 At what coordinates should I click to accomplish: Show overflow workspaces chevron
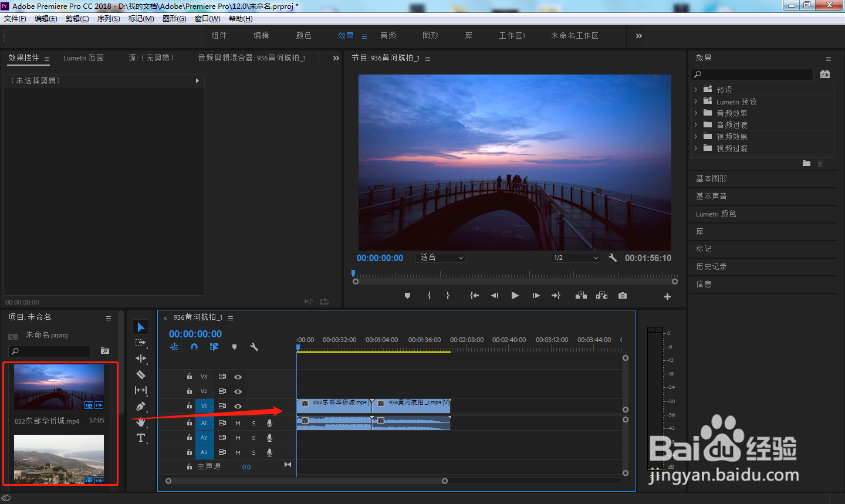tap(638, 36)
